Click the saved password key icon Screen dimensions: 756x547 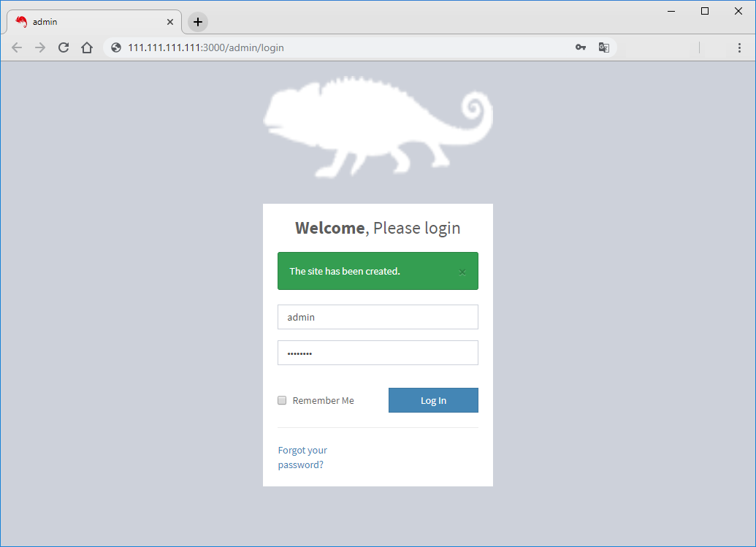(581, 47)
